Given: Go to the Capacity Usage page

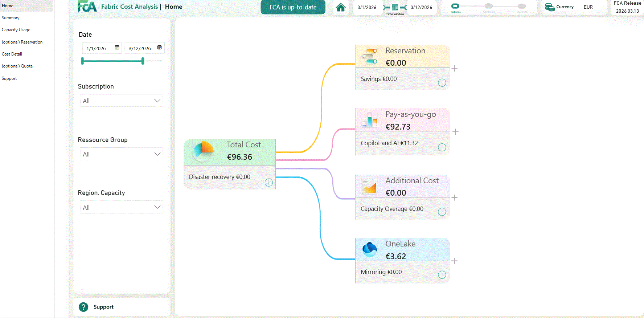Looking at the screenshot, I should tap(16, 30).
